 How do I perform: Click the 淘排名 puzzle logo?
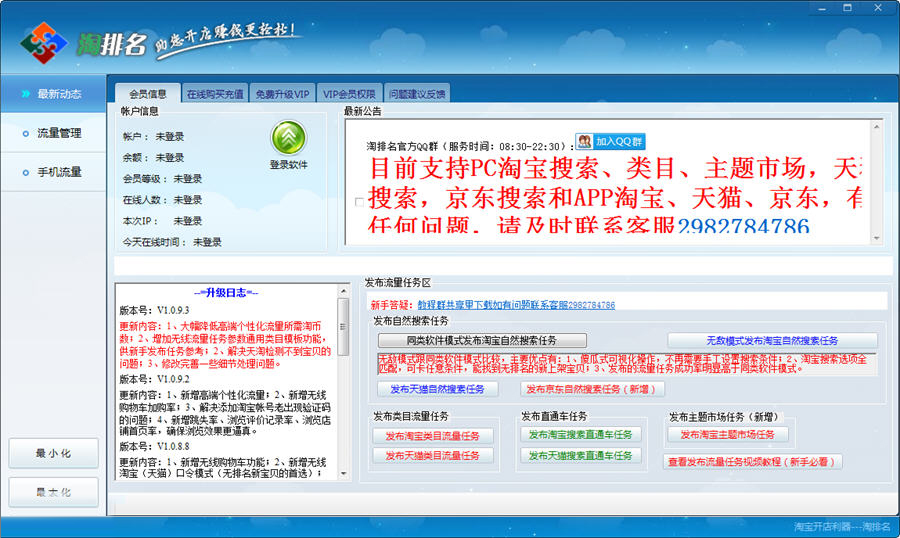click(44, 43)
